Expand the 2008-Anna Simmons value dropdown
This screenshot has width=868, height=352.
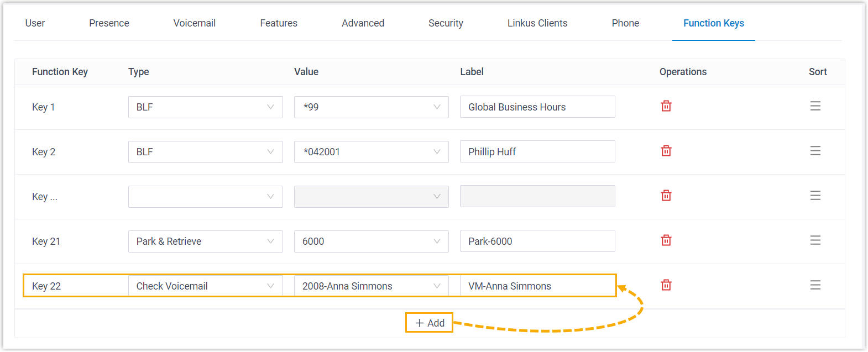371,286
